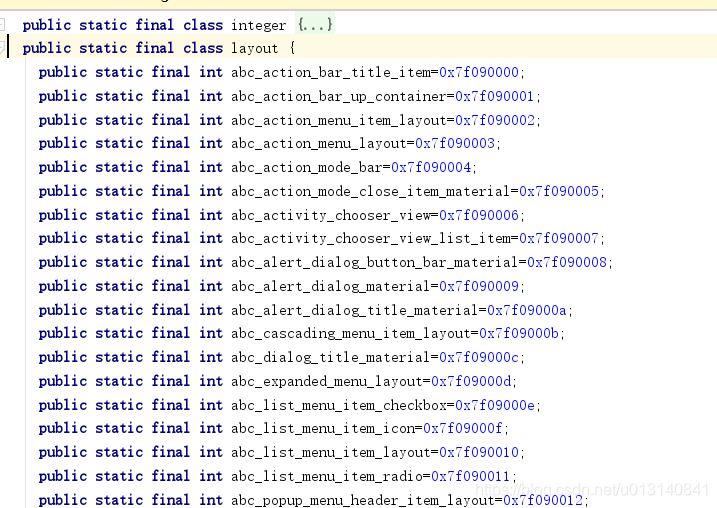Click value 0x7f090001
The height and width of the screenshot is (508, 717).
(x=495, y=96)
